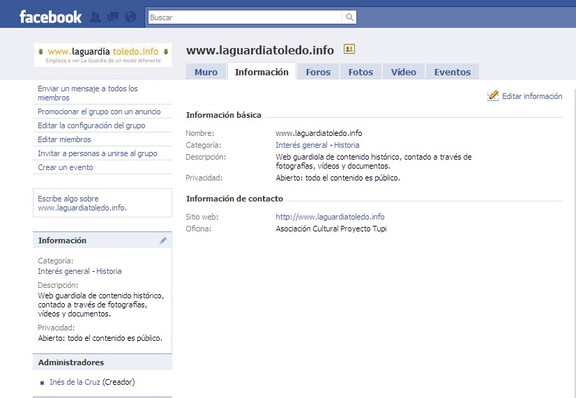
Task: Click the Editar miembros link
Action: click(x=64, y=140)
